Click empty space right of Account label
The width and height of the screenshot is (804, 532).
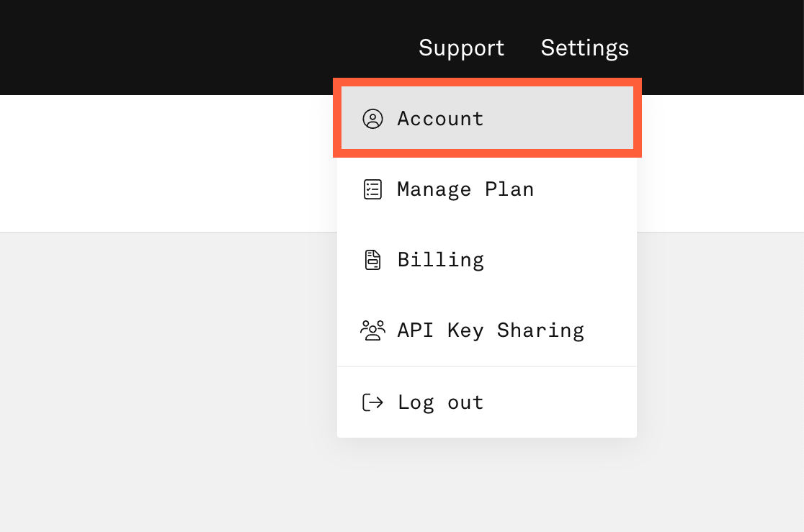(562, 119)
